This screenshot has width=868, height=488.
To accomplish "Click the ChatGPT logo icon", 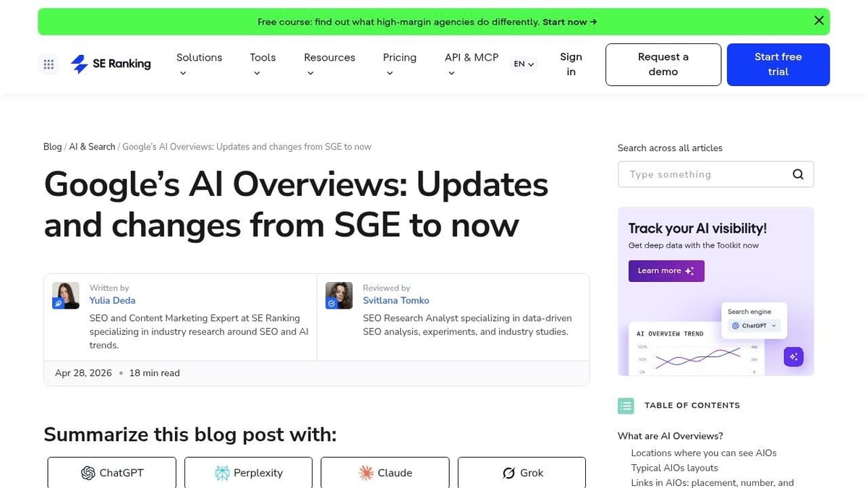I will point(88,473).
